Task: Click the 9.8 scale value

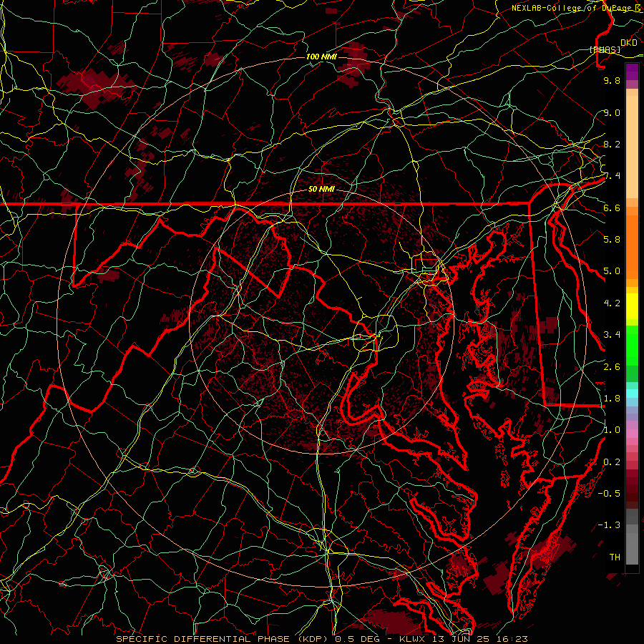Action: 612,81
